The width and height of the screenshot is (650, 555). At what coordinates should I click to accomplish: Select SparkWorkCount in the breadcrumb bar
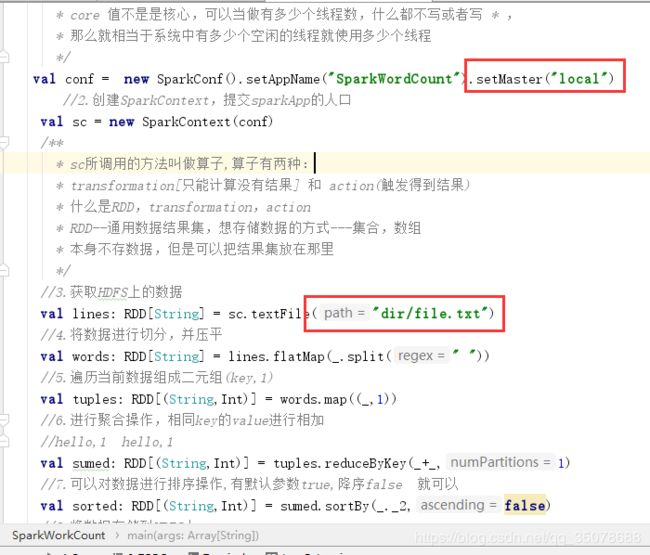(x=58, y=535)
